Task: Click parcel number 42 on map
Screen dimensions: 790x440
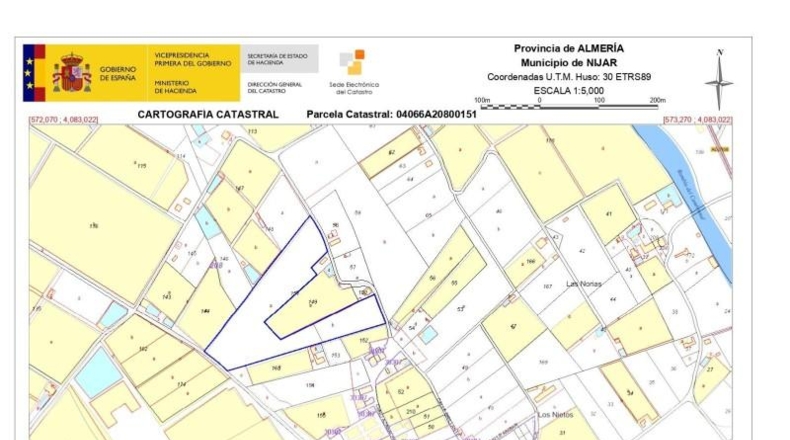Action: tap(582, 251)
